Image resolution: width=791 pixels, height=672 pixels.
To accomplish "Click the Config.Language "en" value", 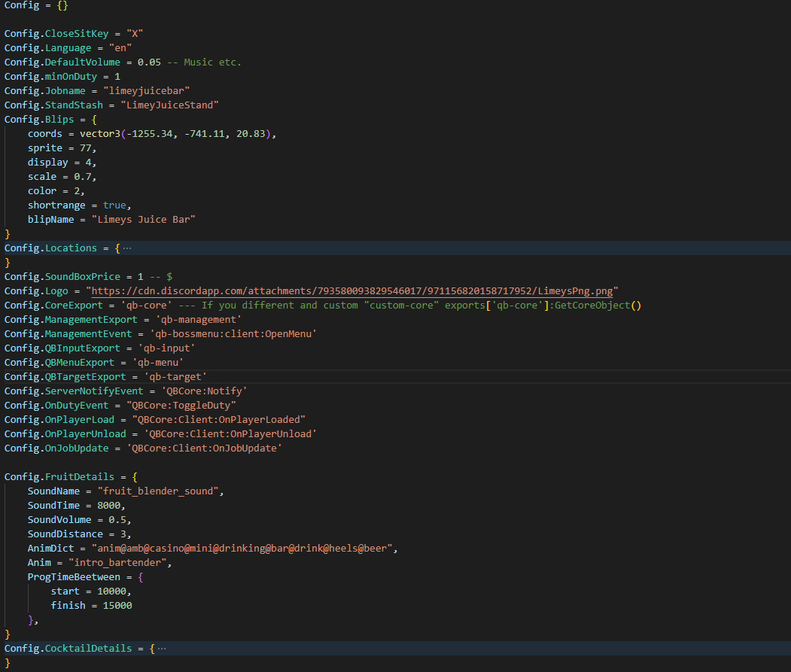I will 120,48.
